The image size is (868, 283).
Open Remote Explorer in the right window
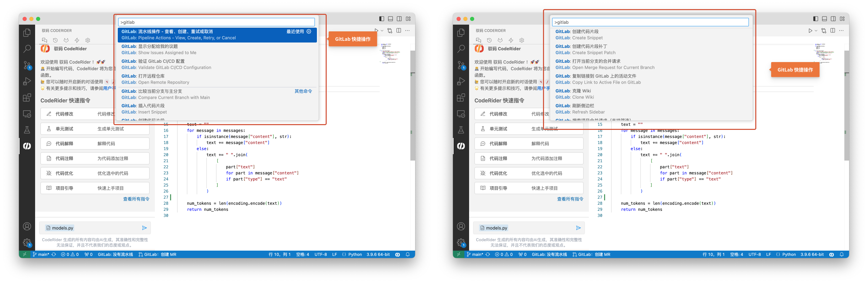461,114
